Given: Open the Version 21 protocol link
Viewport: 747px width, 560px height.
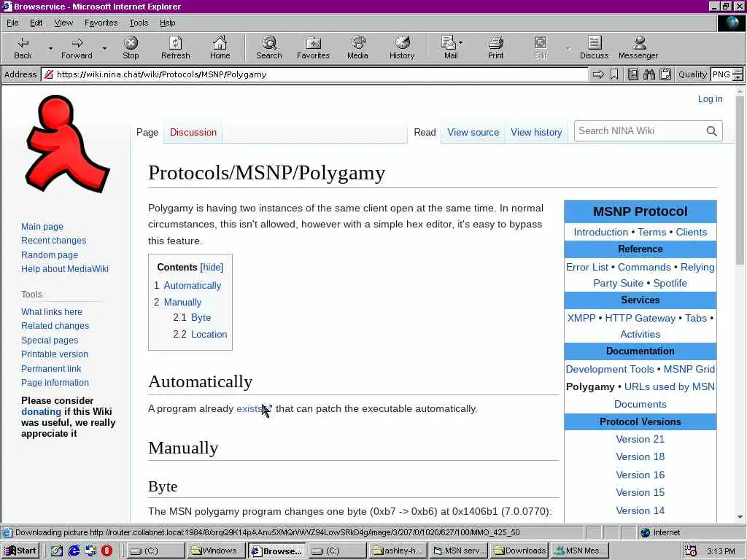Looking at the screenshot, I should point(640,439).
